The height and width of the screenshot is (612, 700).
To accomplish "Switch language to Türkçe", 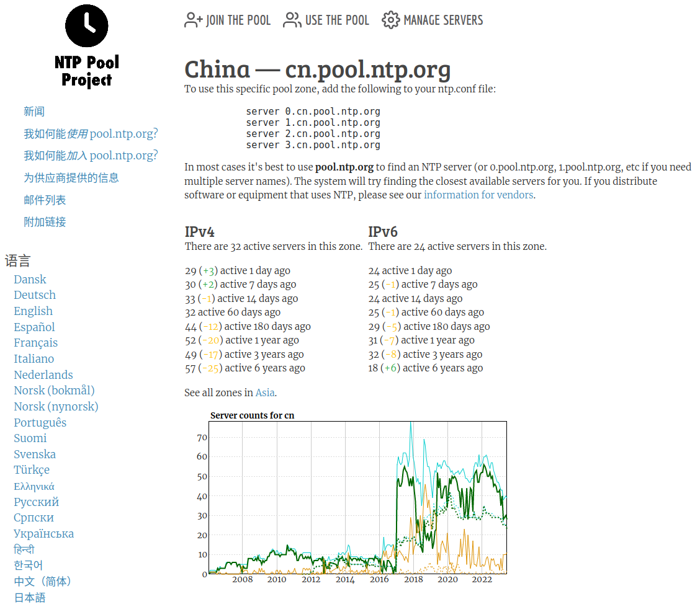I will pyautogui.click(x=32, y=470).
